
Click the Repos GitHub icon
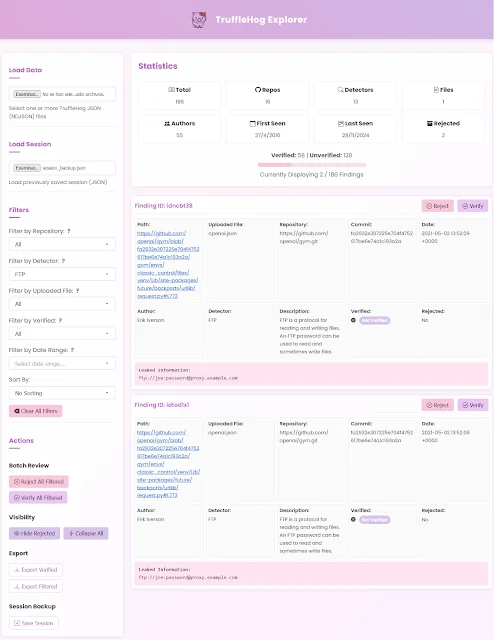pos(258,90)
